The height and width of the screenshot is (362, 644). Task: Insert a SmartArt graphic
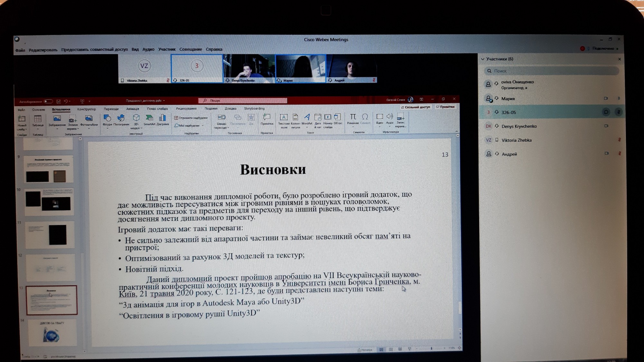click(x=149, y=120)
